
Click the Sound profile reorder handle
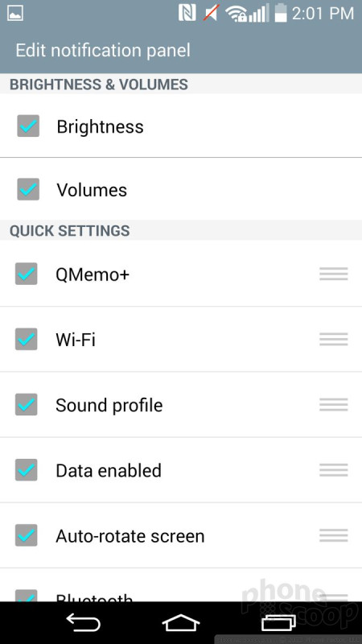(x=334, y=405)
